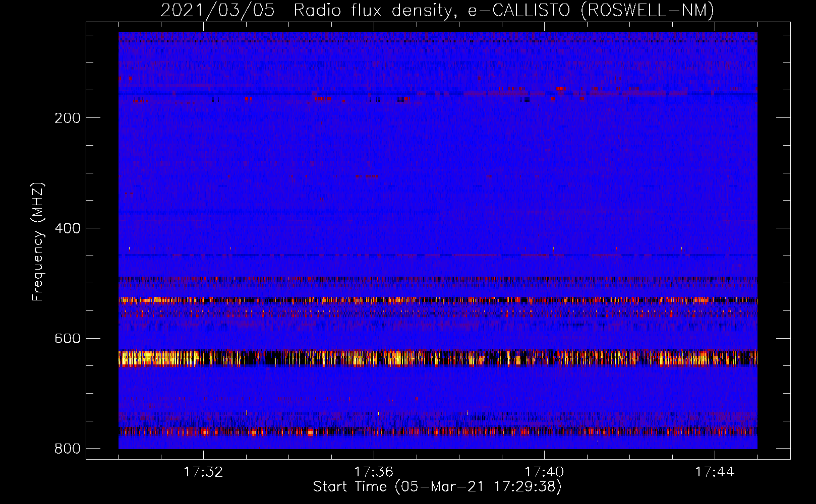
Task: Click the plot title '2021/03/05 Radio flux density'
Action: 437,10
